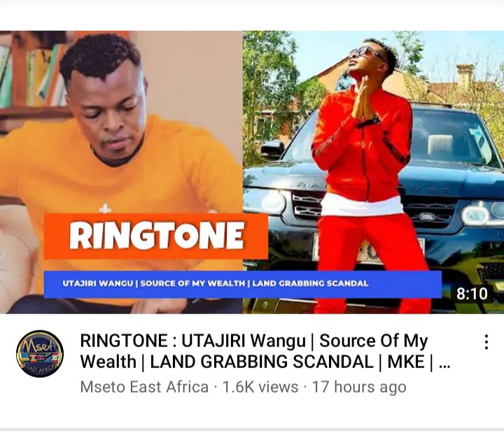Click LAND GRABBING SCANDAL in video title
The height and width of the screenshot is (431, 504).
click(x=262, y=362)
